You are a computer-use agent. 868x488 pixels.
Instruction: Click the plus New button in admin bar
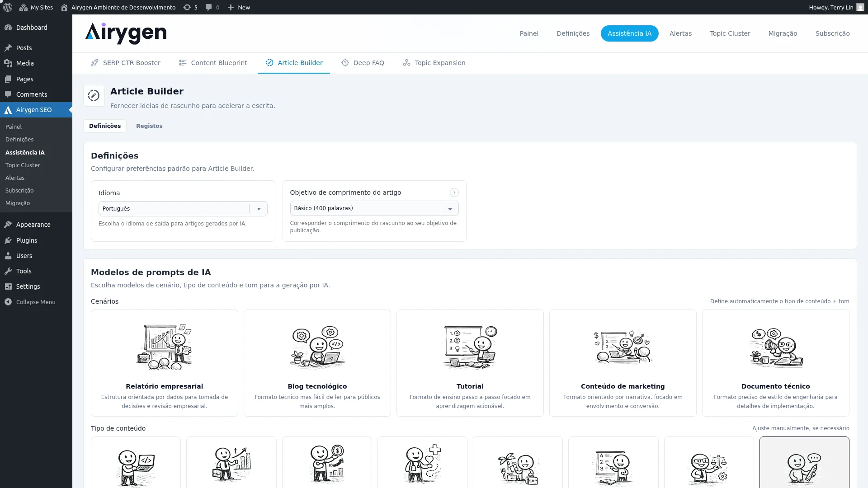[x=239, y=7]
